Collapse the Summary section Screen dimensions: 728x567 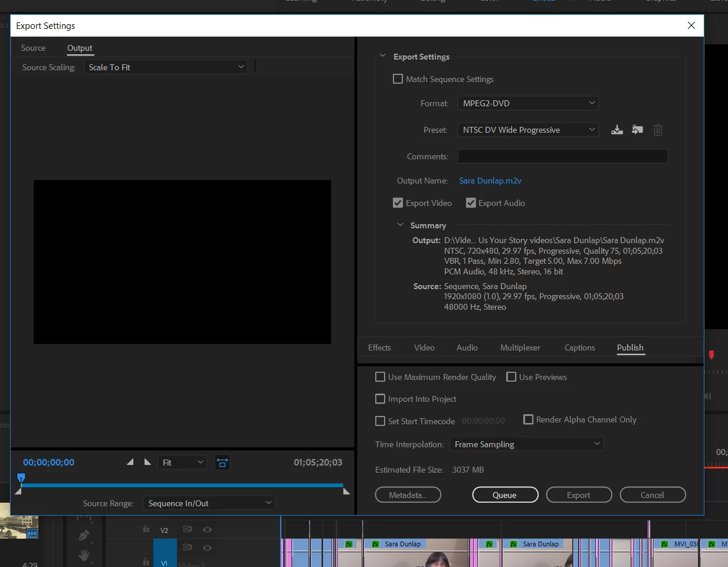pyautogui.click(x=400, y=225)
